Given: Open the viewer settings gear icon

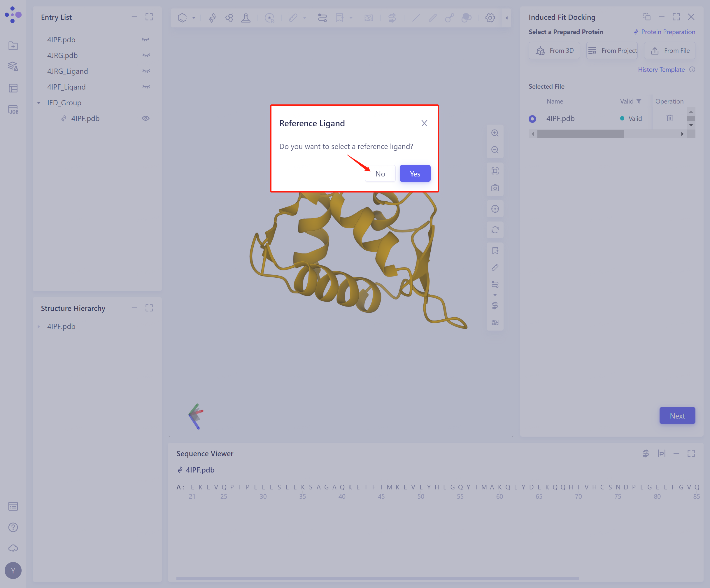Looking at the screenshot, I should (x=490, y=17).
